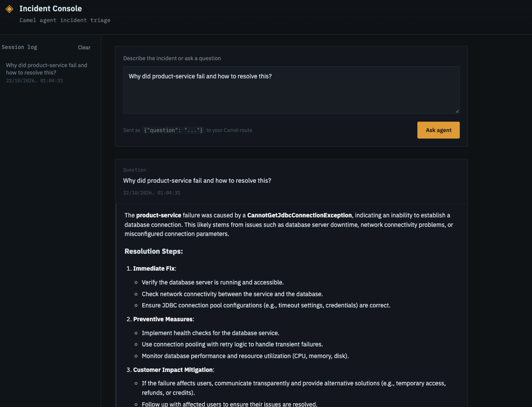Click the Incident Console title
This screenshot has width=532, height=407.
(x=51, y=9)
